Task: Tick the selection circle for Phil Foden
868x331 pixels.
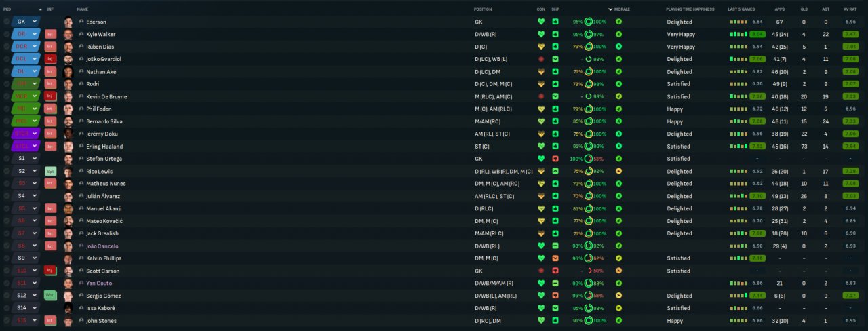Action: [x=7, y=109]
